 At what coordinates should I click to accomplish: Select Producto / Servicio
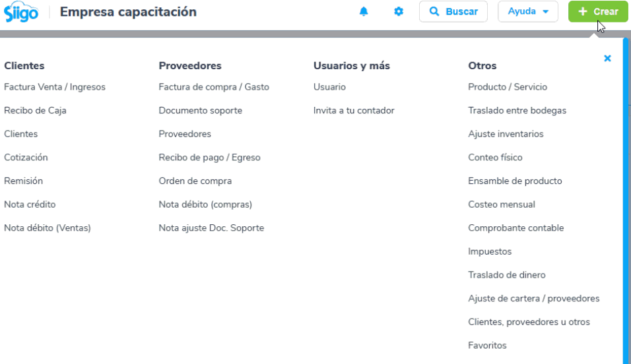[x=508, y=87]
